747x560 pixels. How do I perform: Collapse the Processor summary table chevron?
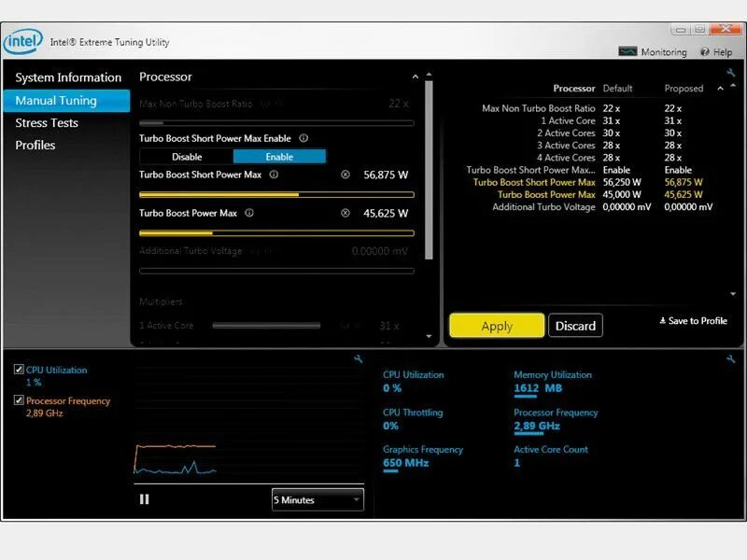(x=720, y=89)
